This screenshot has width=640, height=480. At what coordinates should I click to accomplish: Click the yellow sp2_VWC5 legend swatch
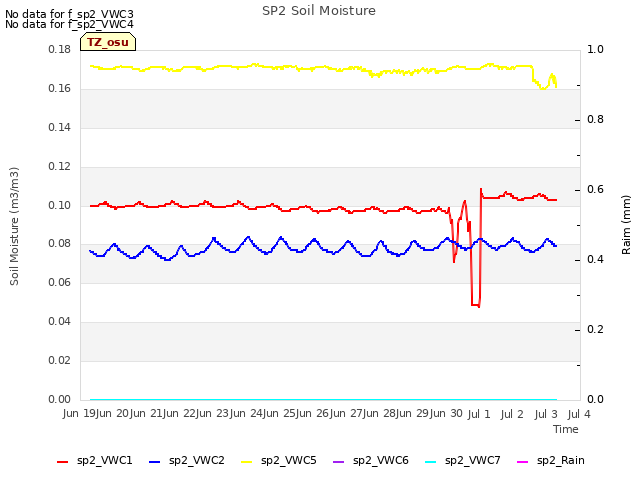coord(247,462)
